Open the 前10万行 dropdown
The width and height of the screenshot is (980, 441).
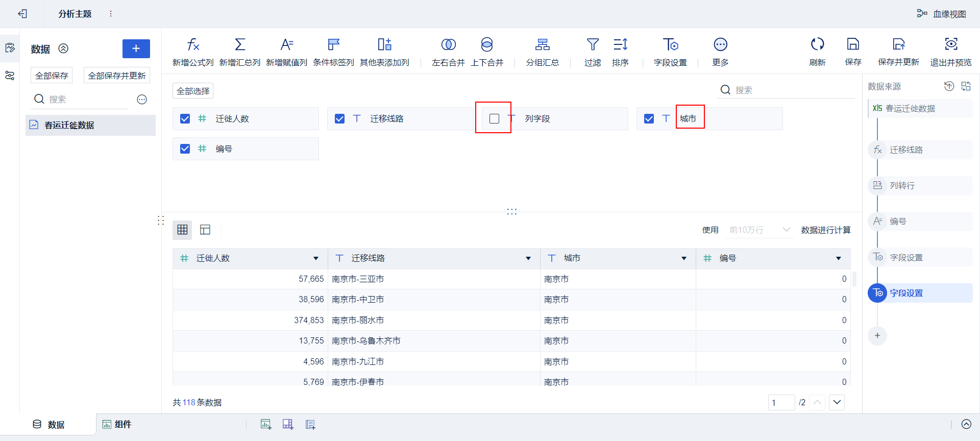coord(759,230)
